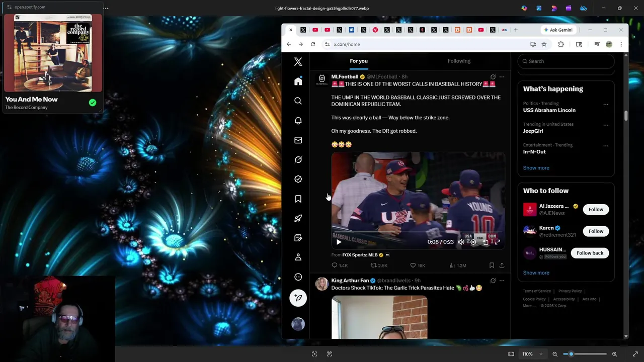The image size is (644, 362).
Task: Open FOX Sports: MLB source link
Action: tap(360, 255)
